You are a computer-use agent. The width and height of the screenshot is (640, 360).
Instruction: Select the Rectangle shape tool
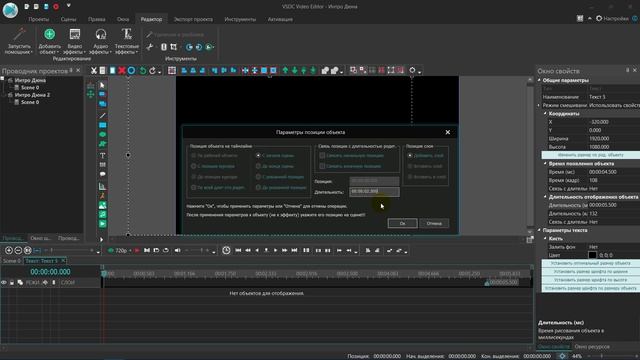click(x=102, y=125)
